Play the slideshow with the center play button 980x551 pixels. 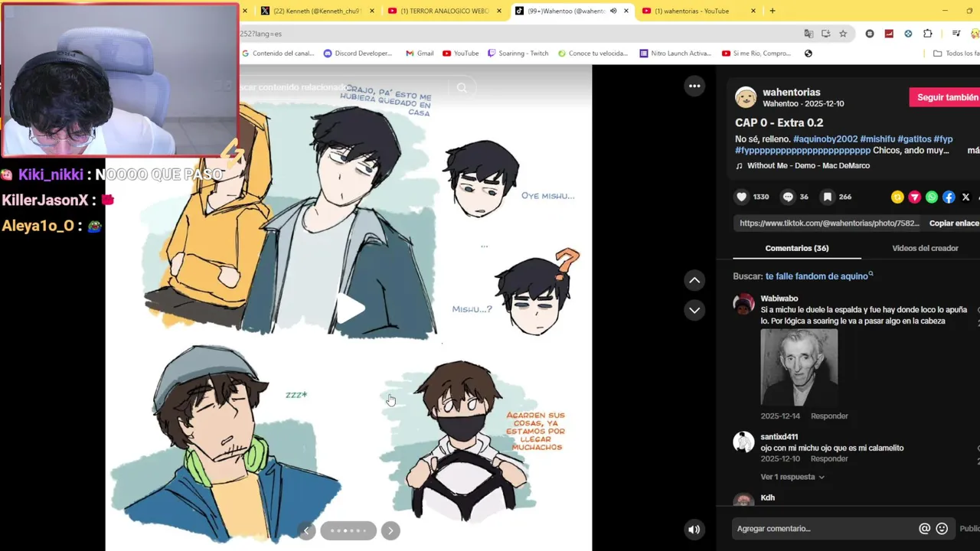click(351, 308)
